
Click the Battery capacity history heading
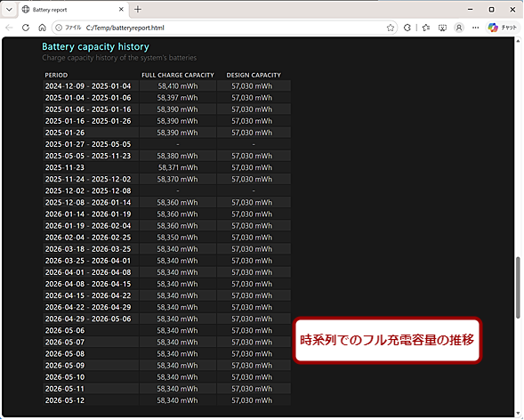(x=95, y=47)
